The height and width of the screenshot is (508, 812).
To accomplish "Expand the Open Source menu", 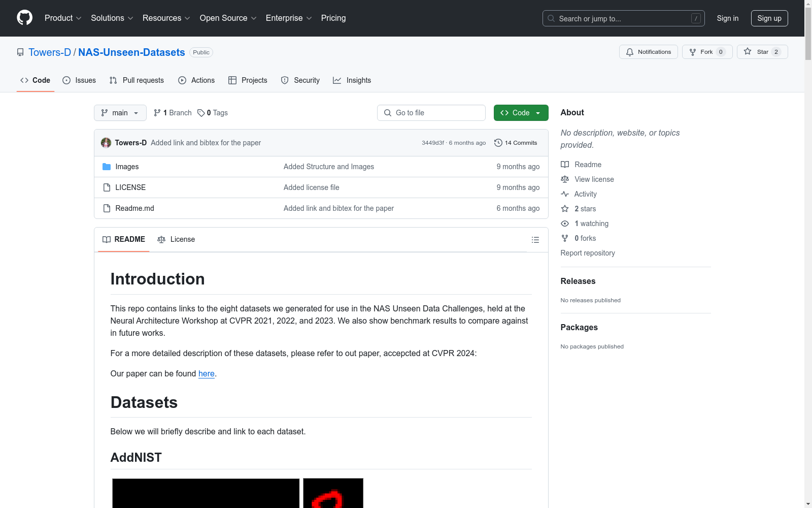I will point(228,18).
